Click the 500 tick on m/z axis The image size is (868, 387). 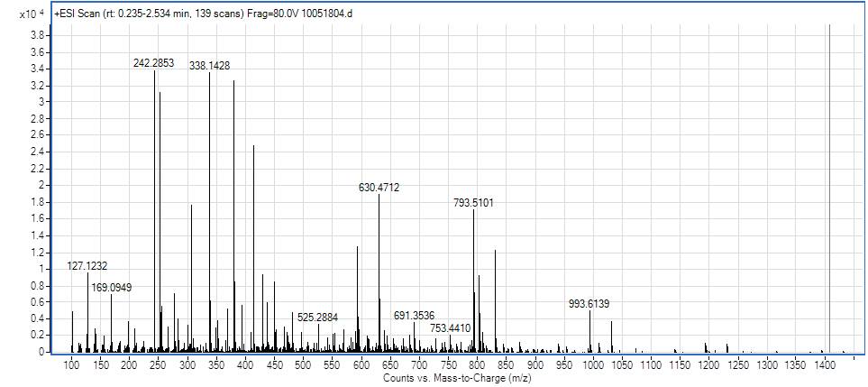coord(304,364)
